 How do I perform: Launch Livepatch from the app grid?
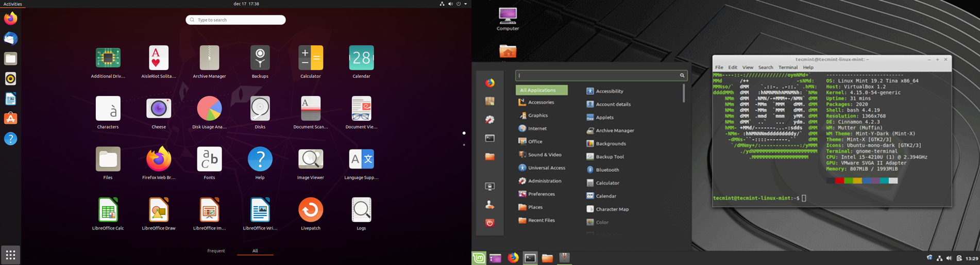310,210
